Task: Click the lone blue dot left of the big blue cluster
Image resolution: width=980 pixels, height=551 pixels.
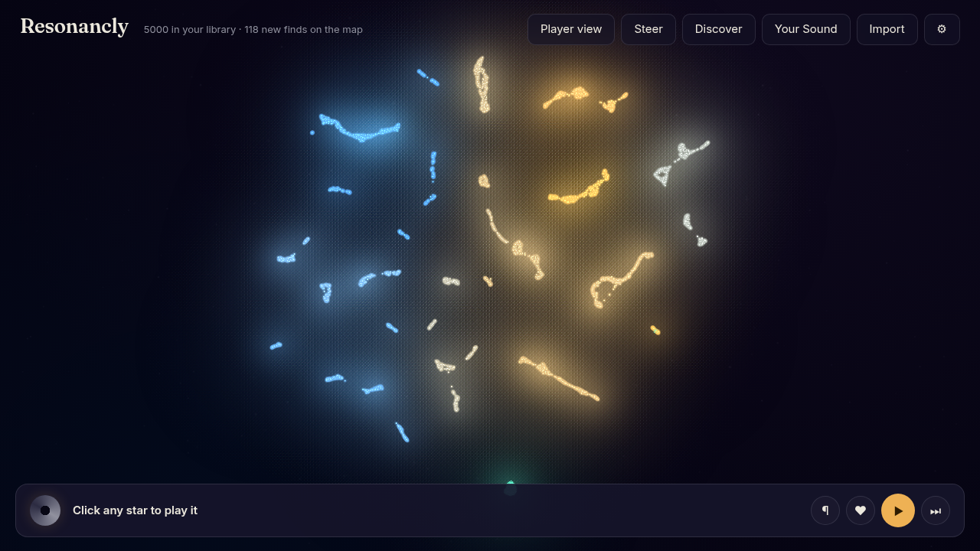Action: 312,132
